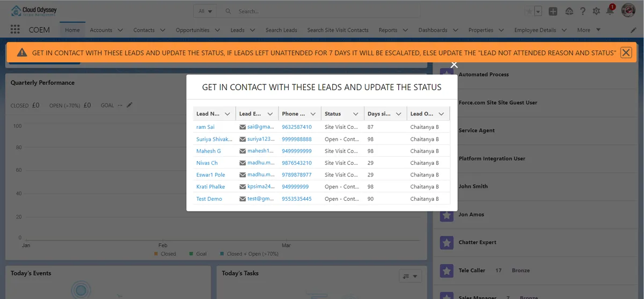This screenshot has width=644, height=299.
Task: Click the edit navigation pencil icon
Action: (633, 30)
